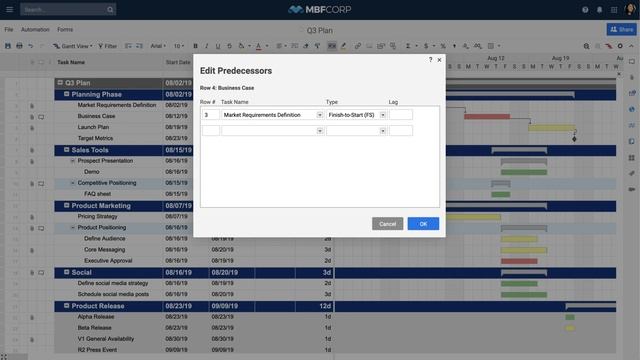
Task: Confirm predecessors with OK
Action: click(x=423, y=224)
